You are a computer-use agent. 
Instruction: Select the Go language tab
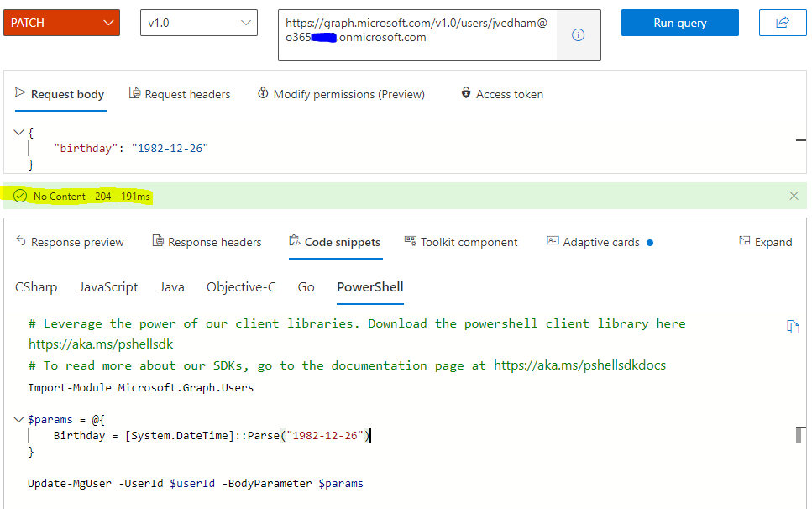pyautogui.click(x=306, y=286)
